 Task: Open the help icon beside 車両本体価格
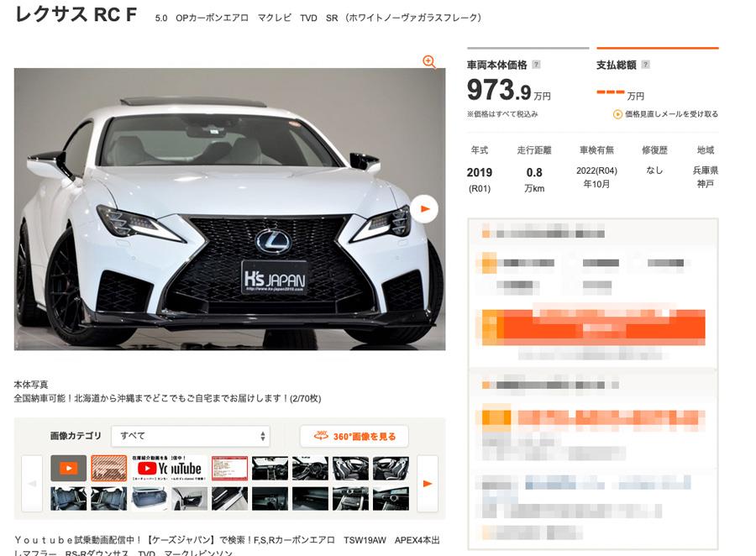click(x=536, y=65)
